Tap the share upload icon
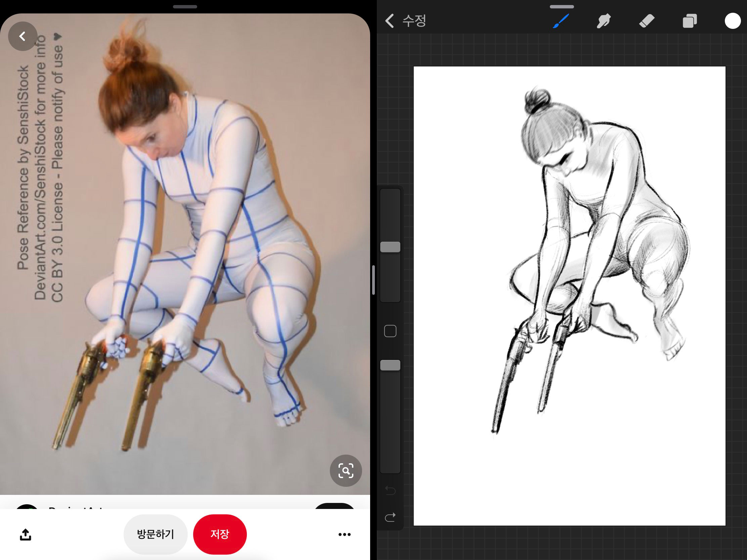 point(26,534)
